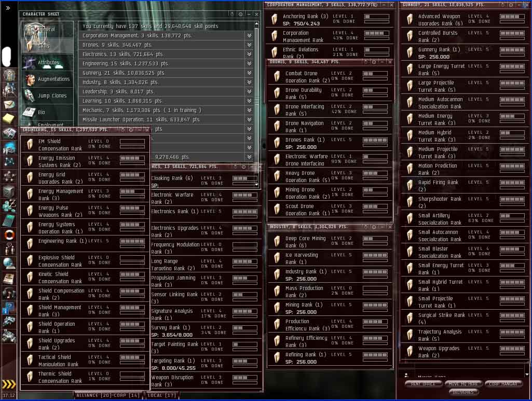Click the Character Sheet skill list scrollbar
The width and height of the screenshot is (532, 401).
[256, 100]
